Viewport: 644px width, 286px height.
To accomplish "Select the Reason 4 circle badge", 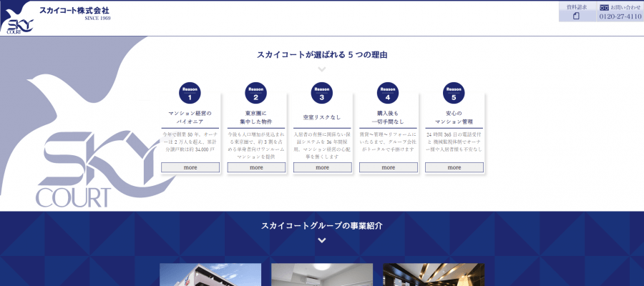I will point(388,93).
